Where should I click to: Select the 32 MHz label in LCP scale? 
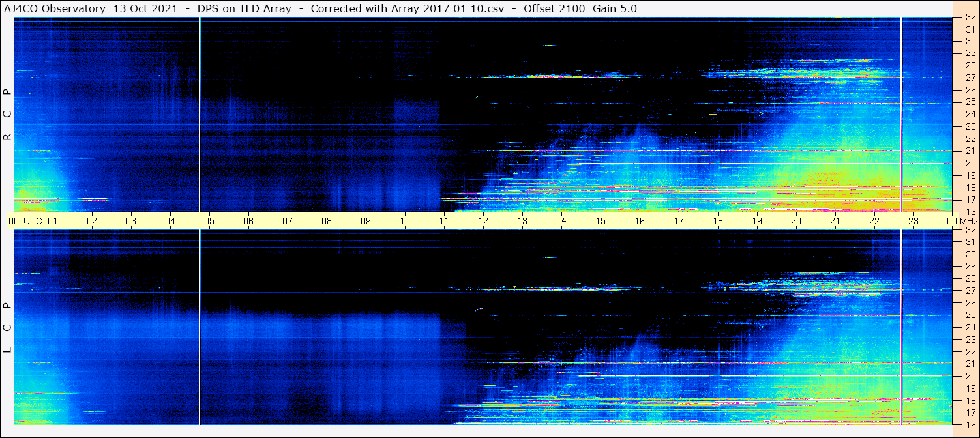(x=970, y=230)
